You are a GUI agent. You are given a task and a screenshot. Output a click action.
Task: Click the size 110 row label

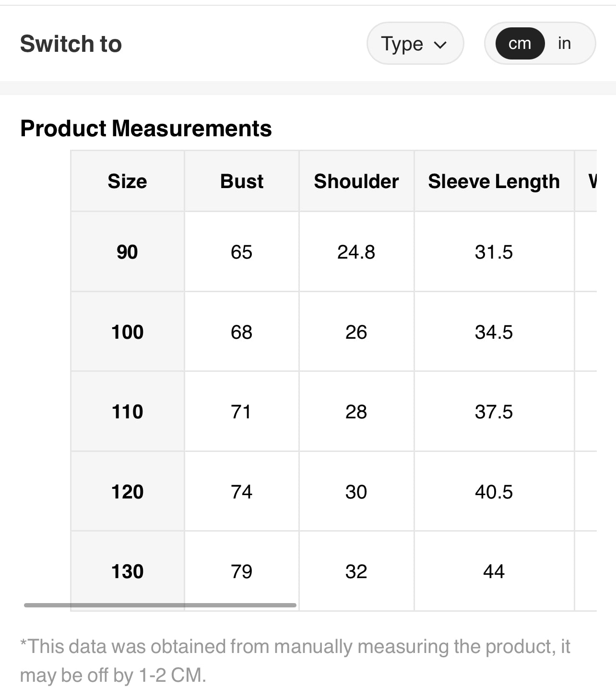[127, 412]
